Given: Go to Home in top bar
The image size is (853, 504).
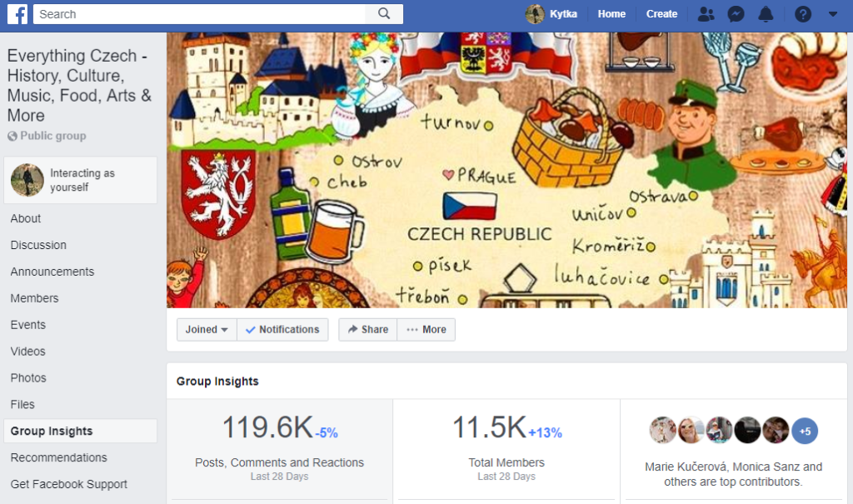Looking at the screenshot, I should tap(611, 14).
